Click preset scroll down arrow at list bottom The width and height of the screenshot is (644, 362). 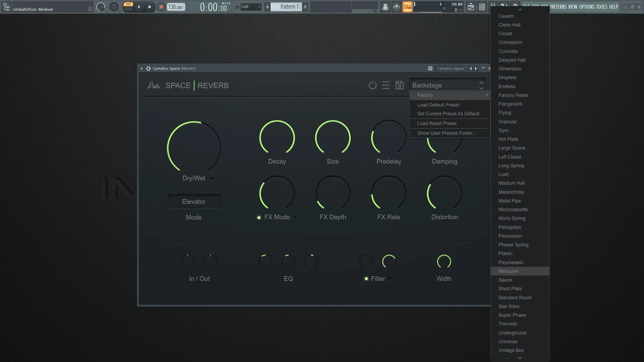[x=519, y=358]
